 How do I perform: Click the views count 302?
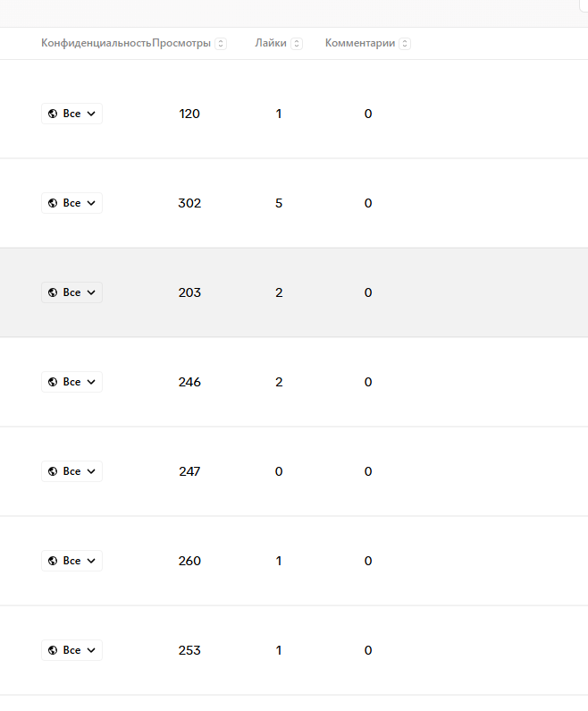(189, 203)
